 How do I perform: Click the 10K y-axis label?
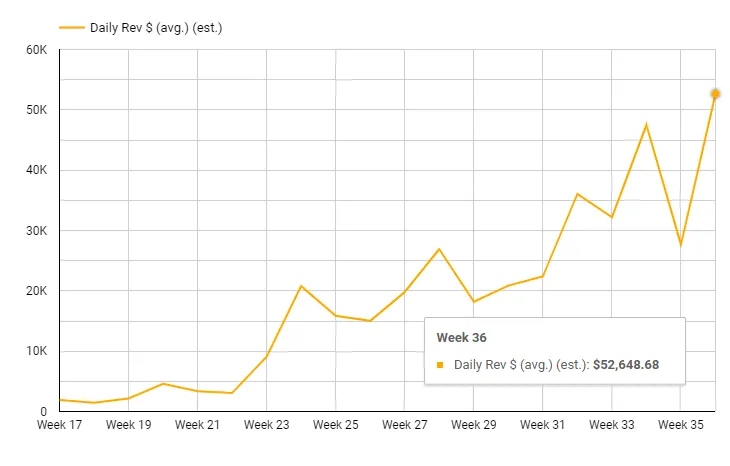(x=37, y=351)
